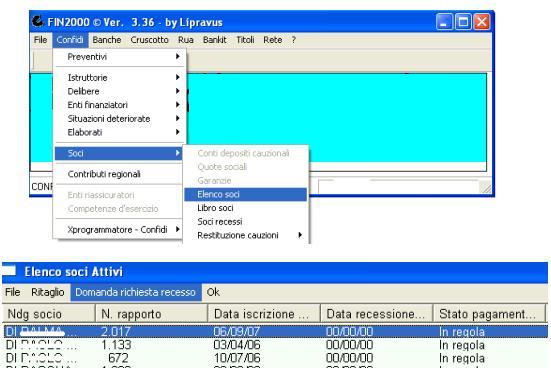Sort by Ndg socio column header

click(49, 313)
